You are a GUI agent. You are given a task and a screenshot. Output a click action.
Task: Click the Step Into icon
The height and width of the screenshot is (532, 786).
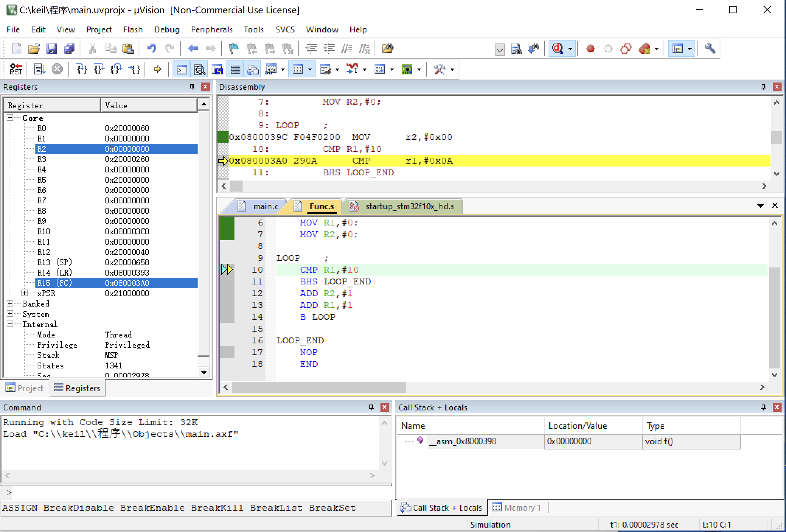81,69
